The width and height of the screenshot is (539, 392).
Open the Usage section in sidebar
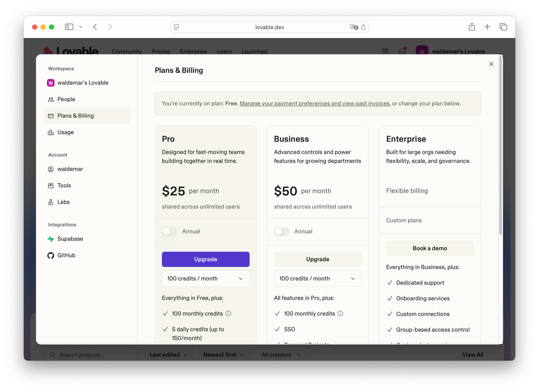(x=66, y=132)
